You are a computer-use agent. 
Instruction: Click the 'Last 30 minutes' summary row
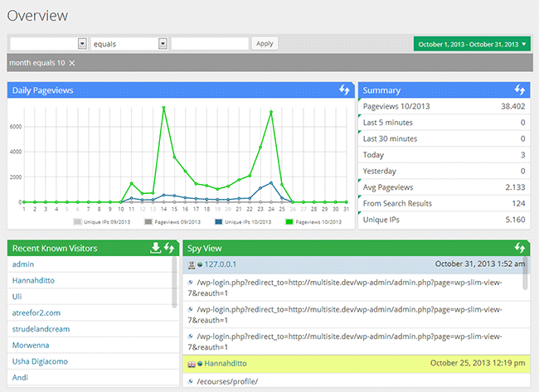click(444, 138)
